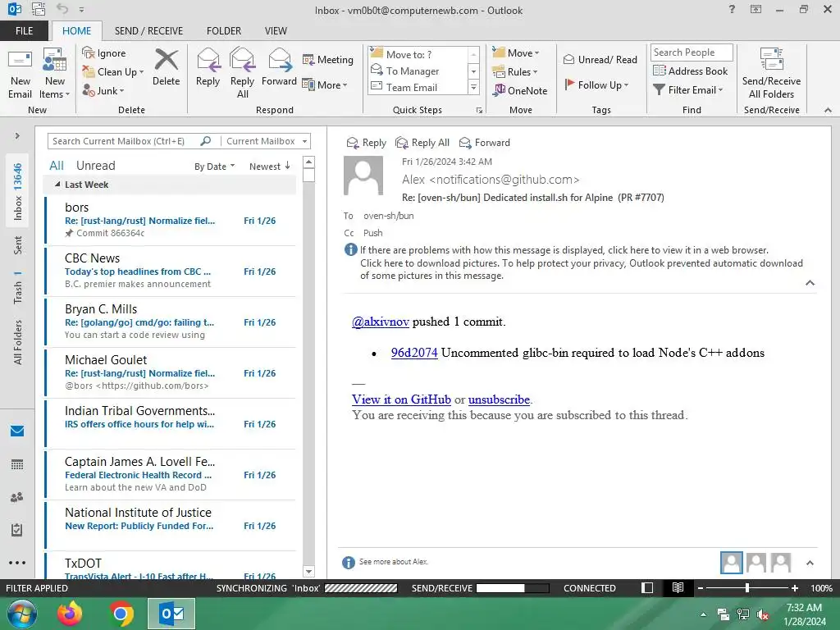Toggle Newest sort order

tap(269, 167)
